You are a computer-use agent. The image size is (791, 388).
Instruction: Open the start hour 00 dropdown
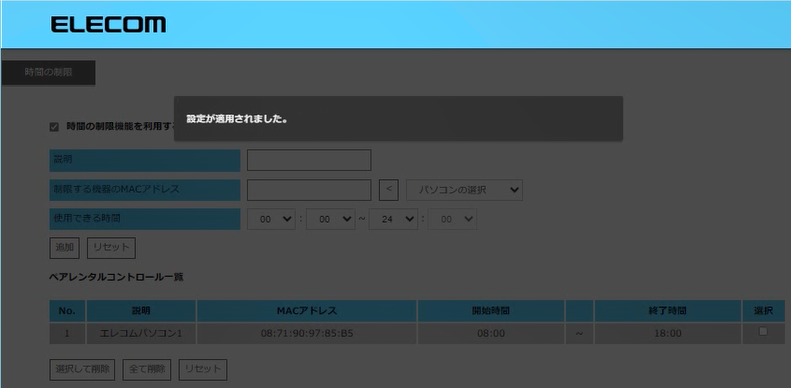point(271,219)
